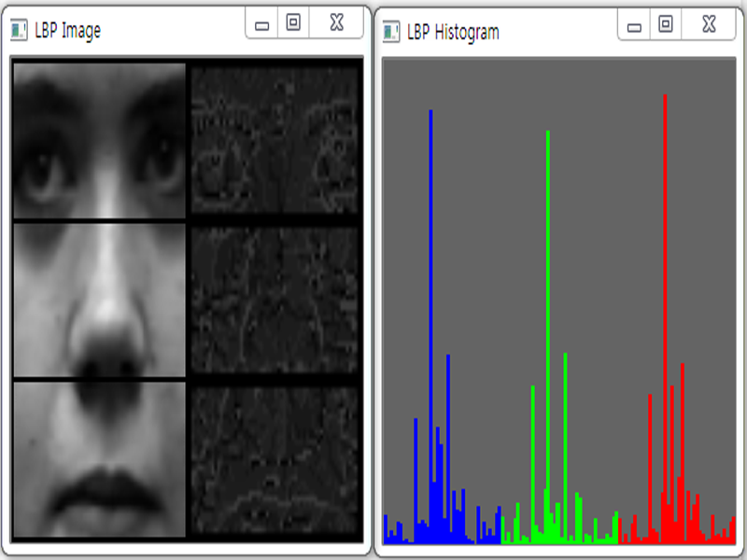
Task: Close the LBP Histogram window
Action: [709, 24]
